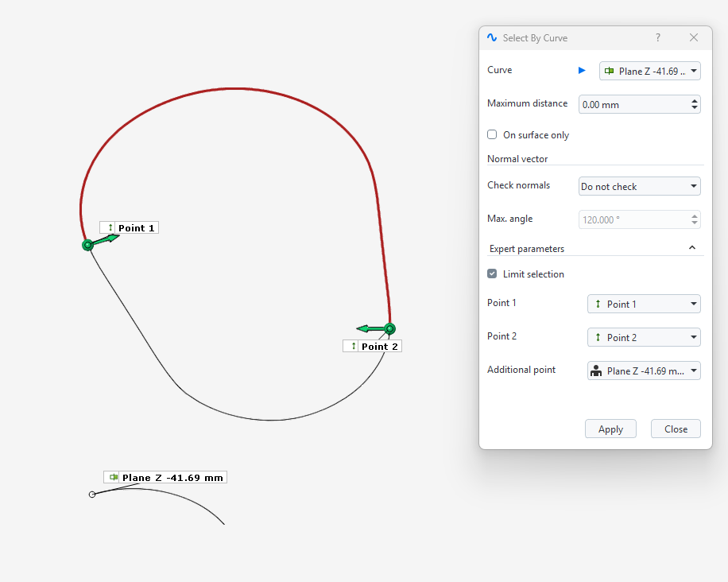Collapse the Expert parameters section

tap(691, 248)
